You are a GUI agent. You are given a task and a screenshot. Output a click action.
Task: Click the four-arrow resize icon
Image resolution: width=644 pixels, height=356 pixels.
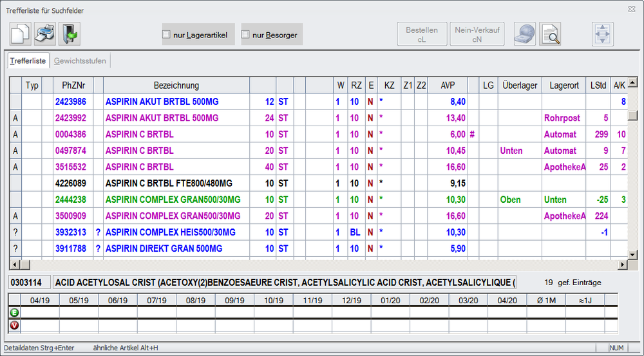tap(603, 33)
